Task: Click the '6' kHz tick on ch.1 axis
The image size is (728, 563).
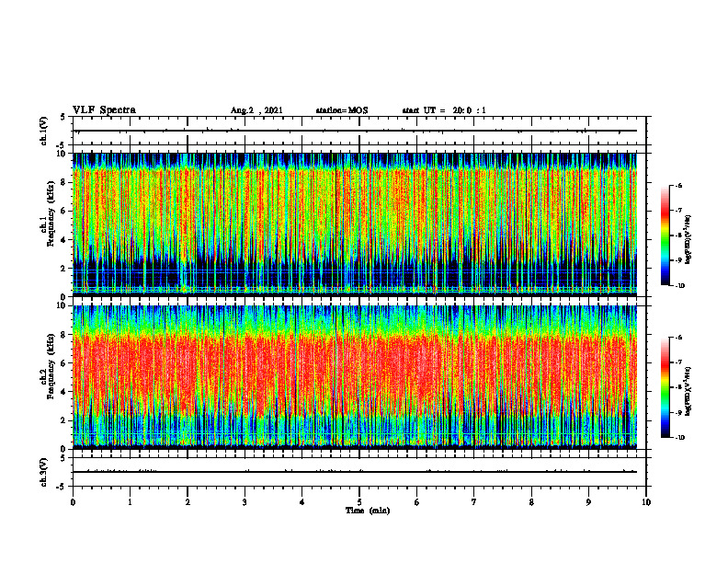Action: [64, 211]
